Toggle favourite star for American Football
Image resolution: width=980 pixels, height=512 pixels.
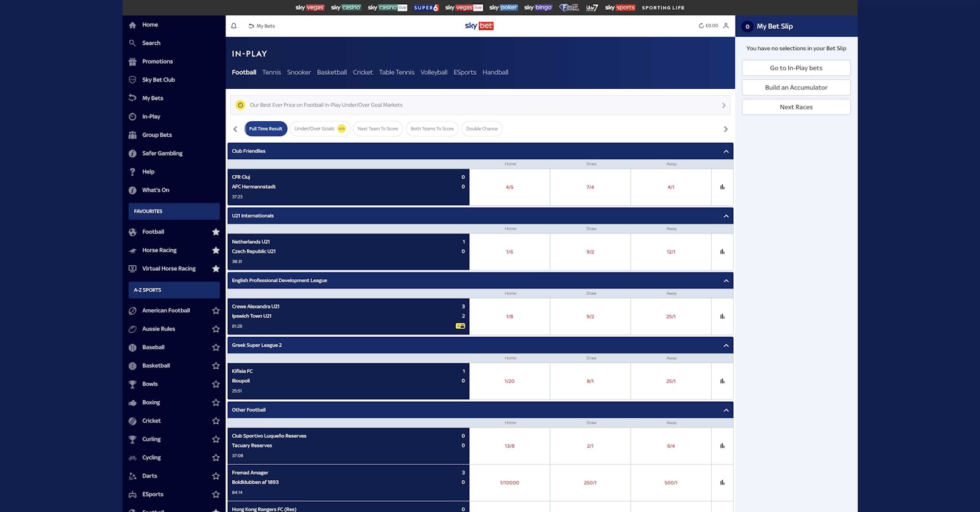[x=216, y=311]
